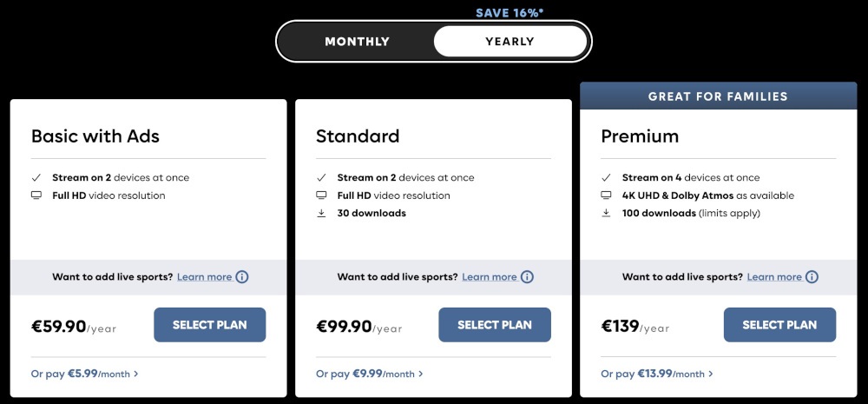Click info icon in Standard plan card

point(527,277)
